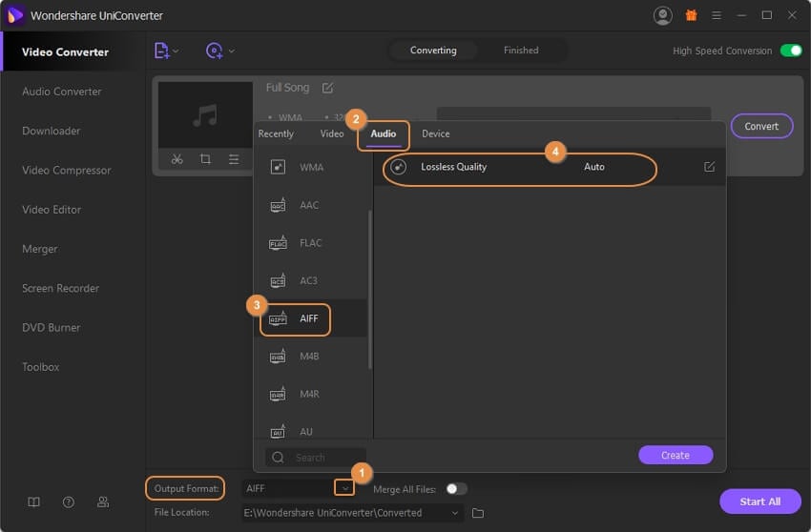Screen dimensions: 811x532
Task: Open DVD Burner in sidebar
Action: pyautogui.click(x=52, y=327)
